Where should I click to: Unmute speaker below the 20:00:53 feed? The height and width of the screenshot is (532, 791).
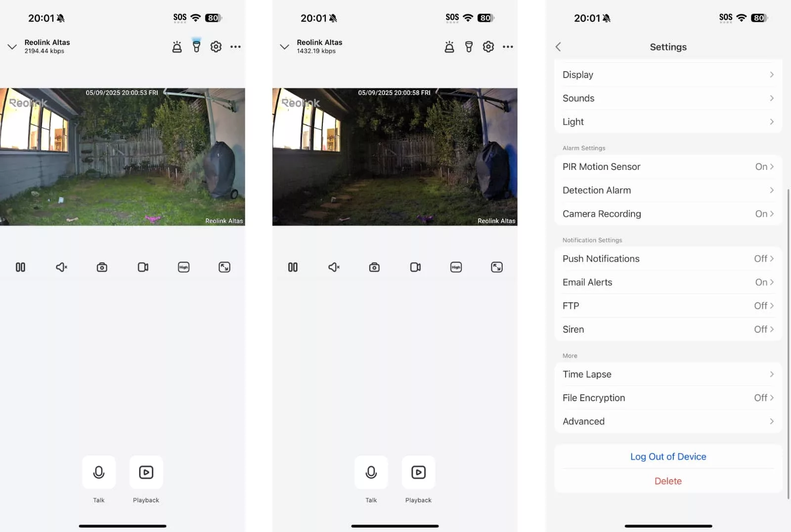click(61, 267)
